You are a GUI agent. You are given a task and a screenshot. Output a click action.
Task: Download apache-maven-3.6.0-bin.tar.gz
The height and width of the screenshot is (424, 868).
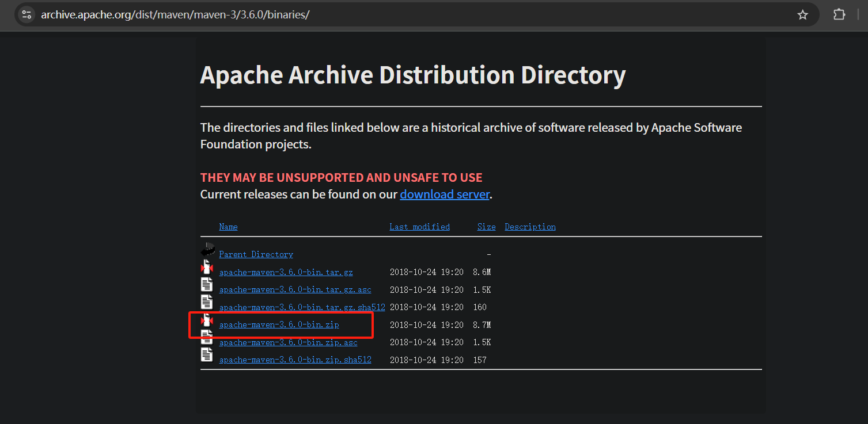286,272
